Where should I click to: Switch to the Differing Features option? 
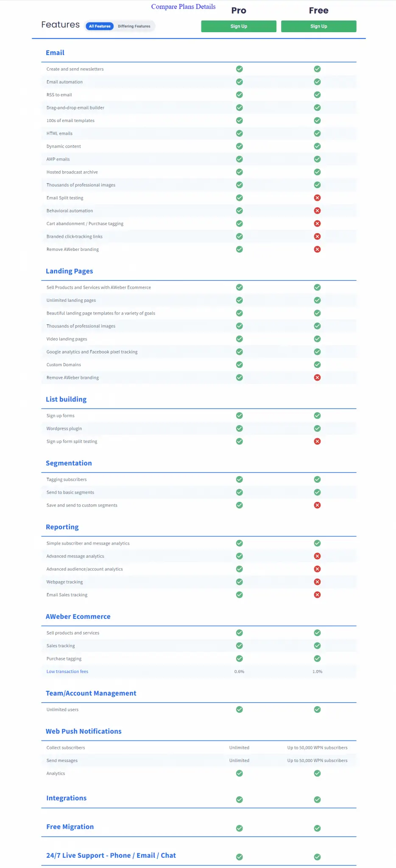point(134,26)
